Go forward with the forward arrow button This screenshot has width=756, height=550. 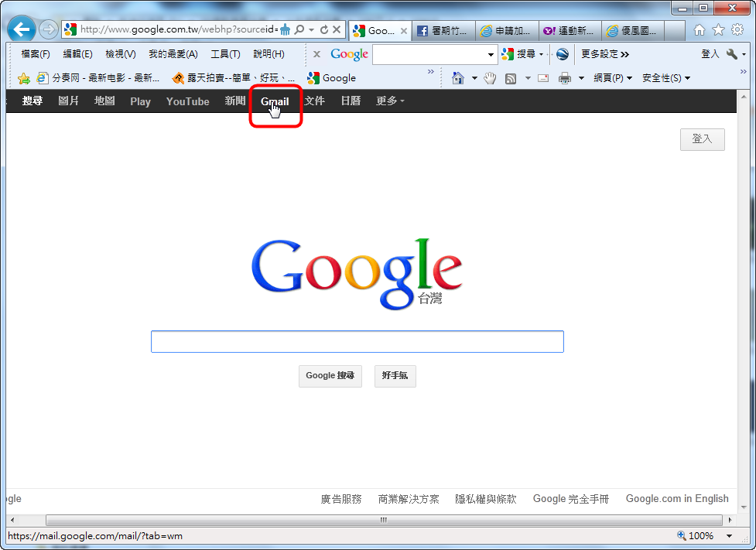click(48, 30)
